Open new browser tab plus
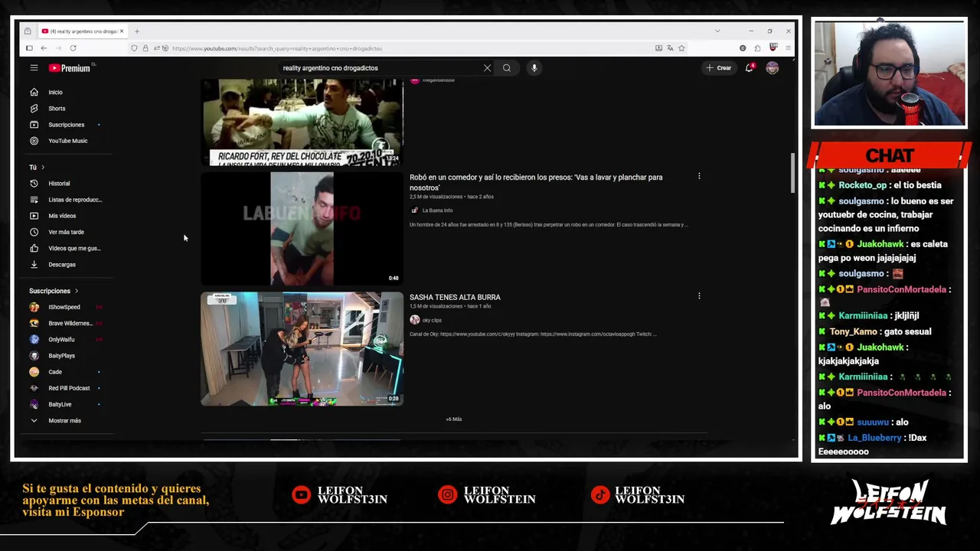The width and height of the screenshot is (980, 551). (x=137, y=31)
